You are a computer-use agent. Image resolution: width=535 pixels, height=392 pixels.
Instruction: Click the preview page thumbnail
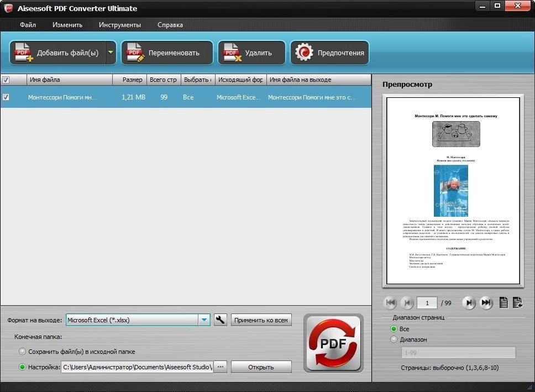(x=453, y=191)
